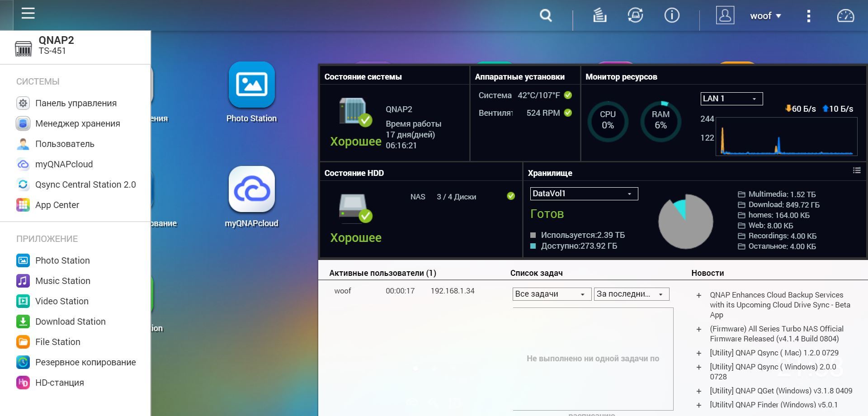This screenshot has width=868, height=416.
Task: Open QNAP Enhances Cloud Backup Services article
Action: (780, 305)
